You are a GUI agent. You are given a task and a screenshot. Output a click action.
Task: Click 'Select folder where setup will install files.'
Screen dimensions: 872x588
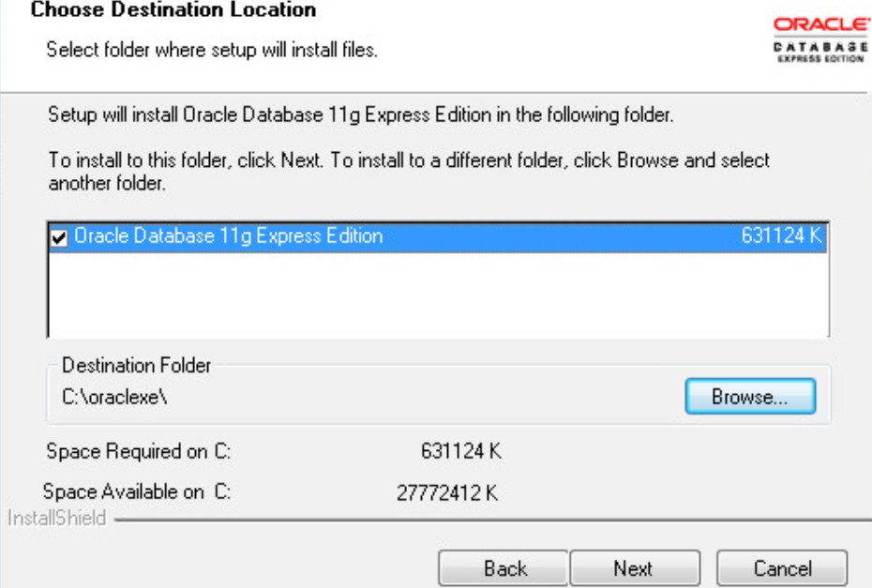tap(212, 50)
